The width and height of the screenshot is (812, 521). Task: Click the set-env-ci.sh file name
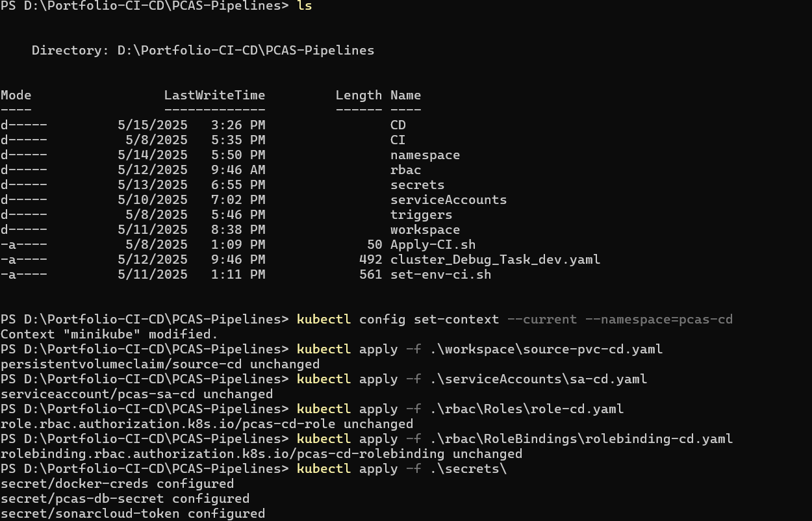pos(440,274)
